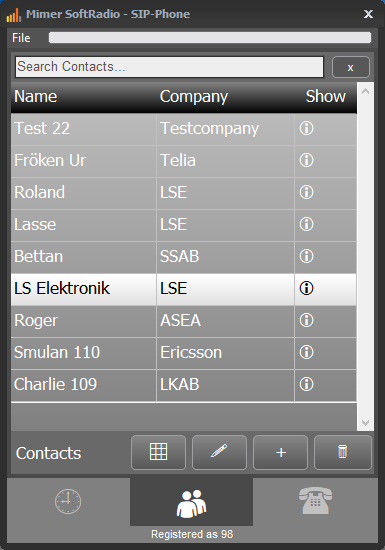Open the call history clock tab
Image resolution: width=385 pixels, height=550 pixels.
pyautogui.click(x=68, y=502)
